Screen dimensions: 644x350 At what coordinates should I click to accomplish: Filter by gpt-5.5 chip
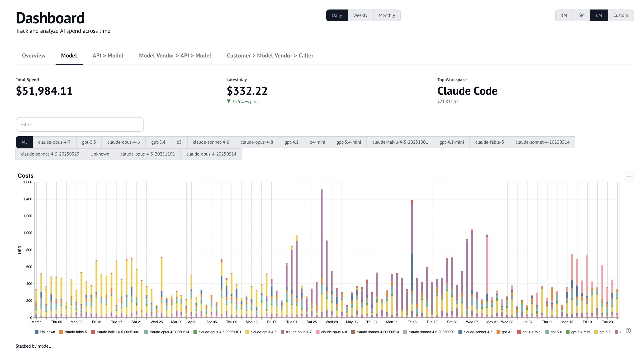pos(89,142)
